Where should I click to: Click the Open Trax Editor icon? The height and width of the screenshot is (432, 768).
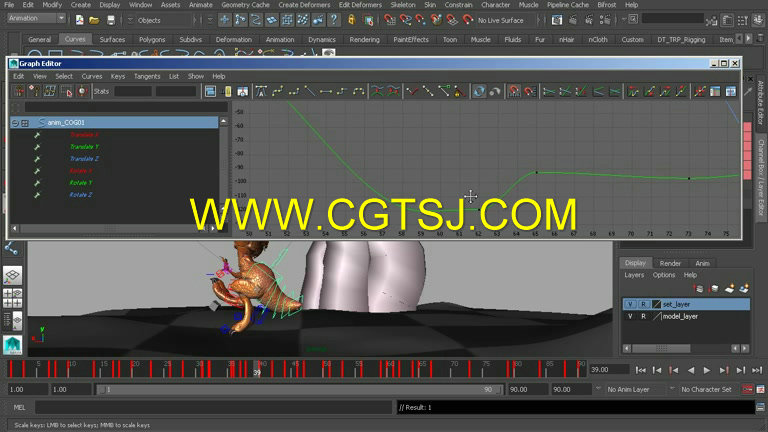click(731, 91)
